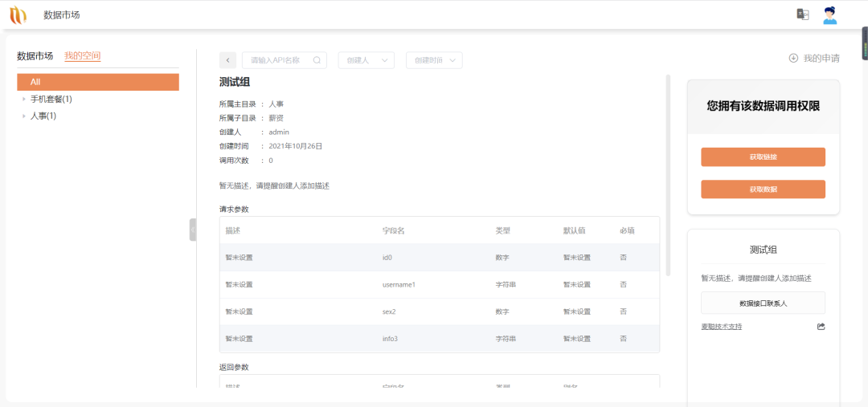The image size is (868, 407).
Task: Select the sex2 field name cell
Action: point(390,311)
